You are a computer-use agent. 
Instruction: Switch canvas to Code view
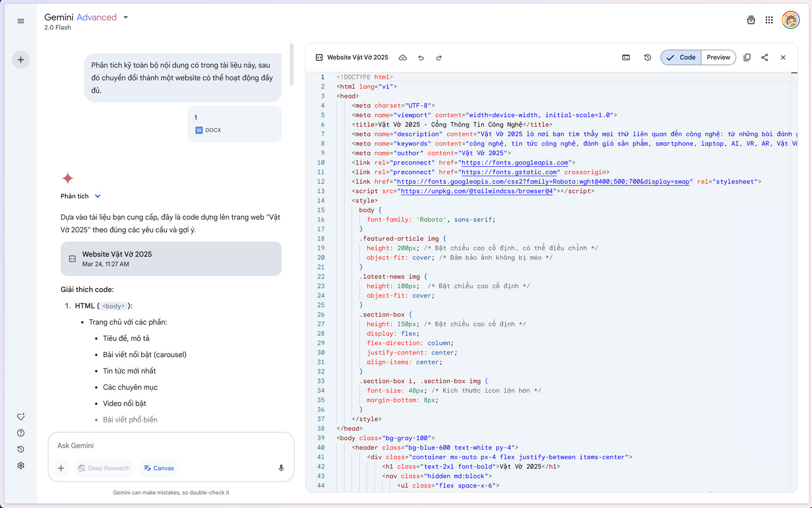[x=681, y=57]
